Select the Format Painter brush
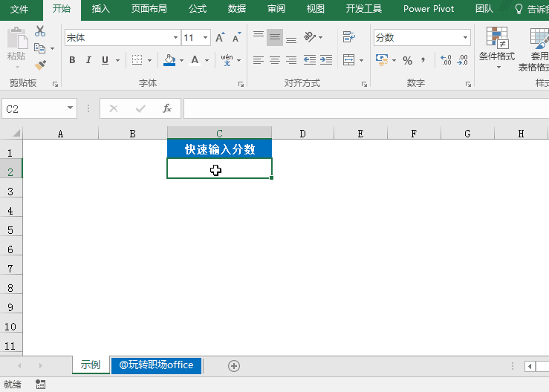Viewport: 549px width, 392px height. (40, 65)
